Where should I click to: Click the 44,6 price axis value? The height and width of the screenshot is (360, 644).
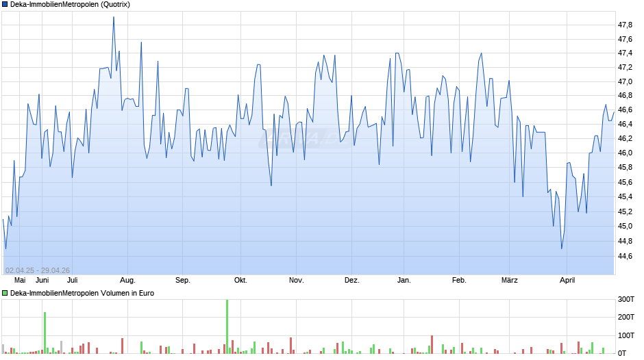click(625, 256)
